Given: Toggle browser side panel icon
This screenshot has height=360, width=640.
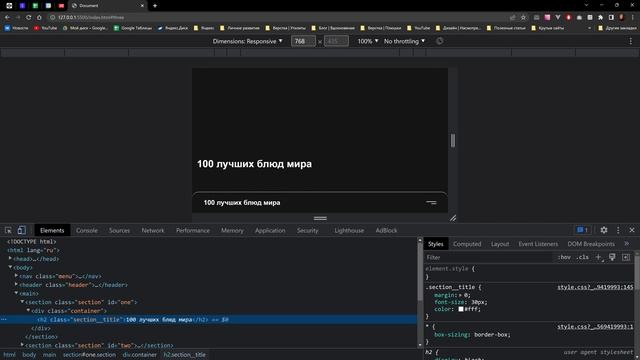Looking at the screenshot, I should pyautogui.click(x=611, y=18).
